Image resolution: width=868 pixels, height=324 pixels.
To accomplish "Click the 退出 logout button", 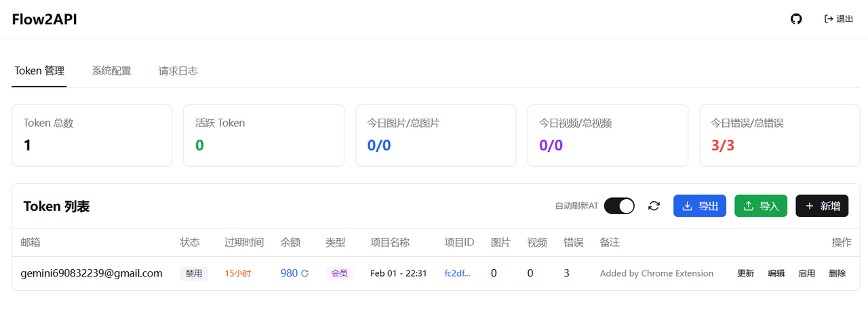I will [839, 19].
